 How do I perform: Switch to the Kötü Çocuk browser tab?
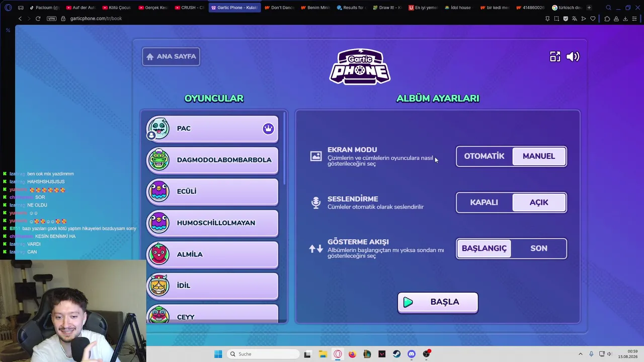click(117, 8)
